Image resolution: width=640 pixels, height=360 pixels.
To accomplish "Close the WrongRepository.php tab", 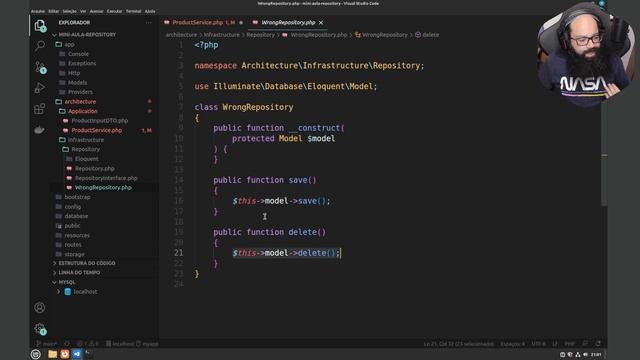I will click(x=321, y=22).
